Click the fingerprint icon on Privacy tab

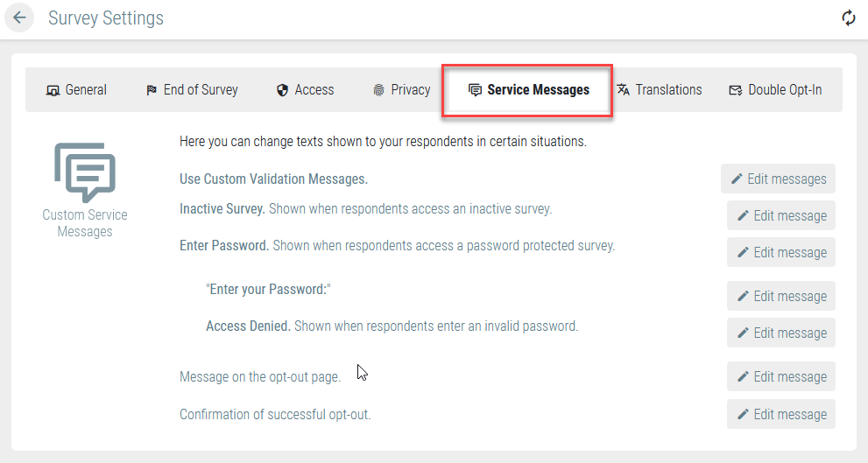point(378,90)
